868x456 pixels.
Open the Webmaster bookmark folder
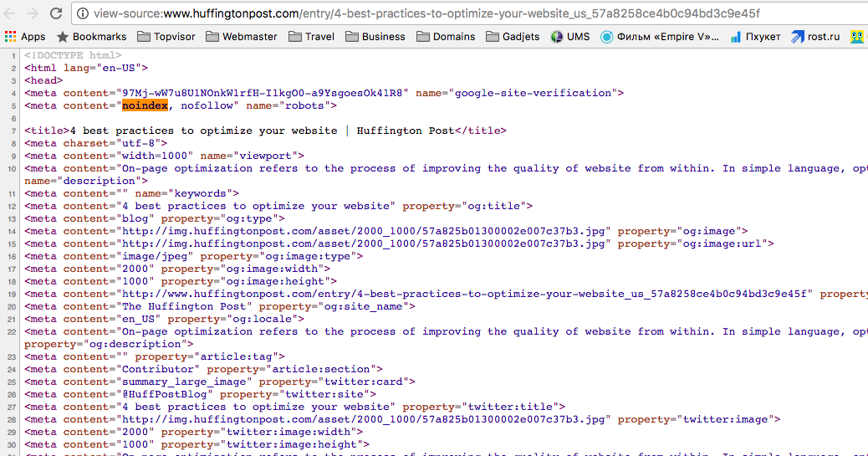(x=242, y=37)
